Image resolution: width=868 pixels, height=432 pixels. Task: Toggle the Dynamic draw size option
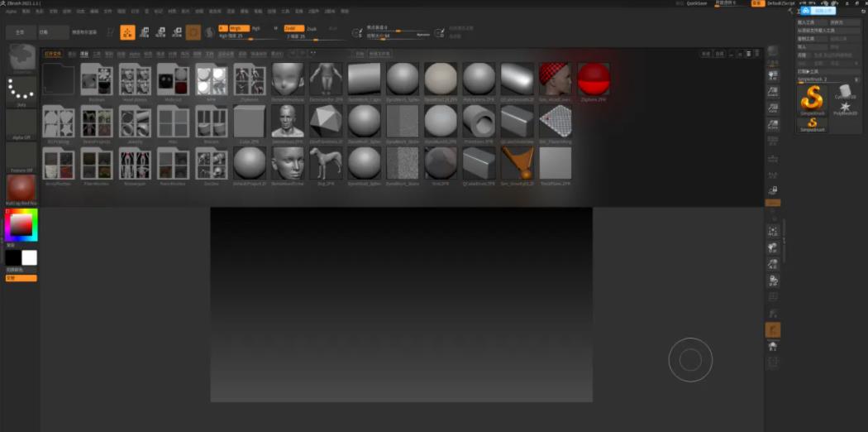click(x=423, y=35)
